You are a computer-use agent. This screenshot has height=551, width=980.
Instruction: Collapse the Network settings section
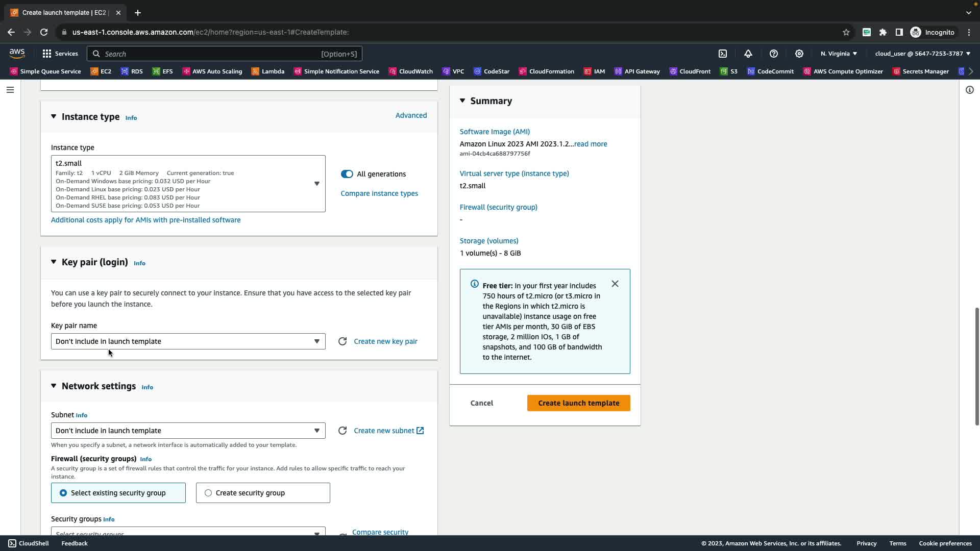tap(54, 386)
